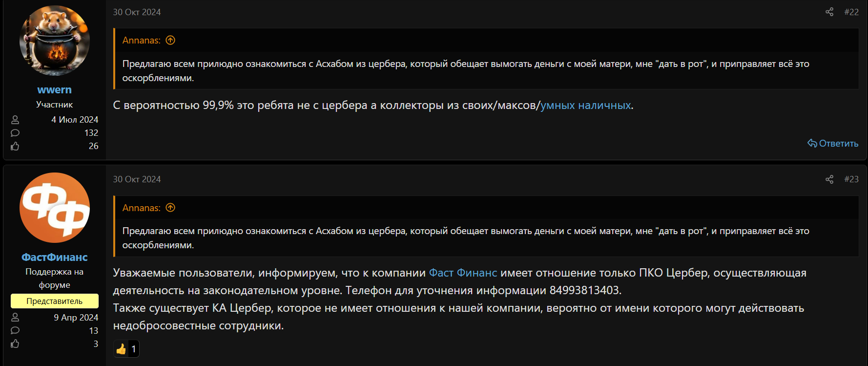Open the post permalink #23
Viewport: 868px width, 366px height.
click(x=851, y=179)
